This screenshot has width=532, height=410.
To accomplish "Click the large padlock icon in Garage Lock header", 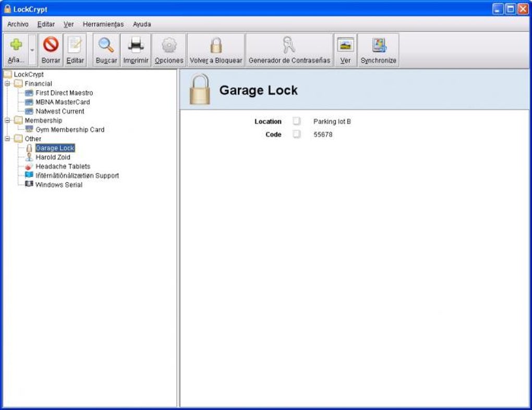I will coord(199,90).
